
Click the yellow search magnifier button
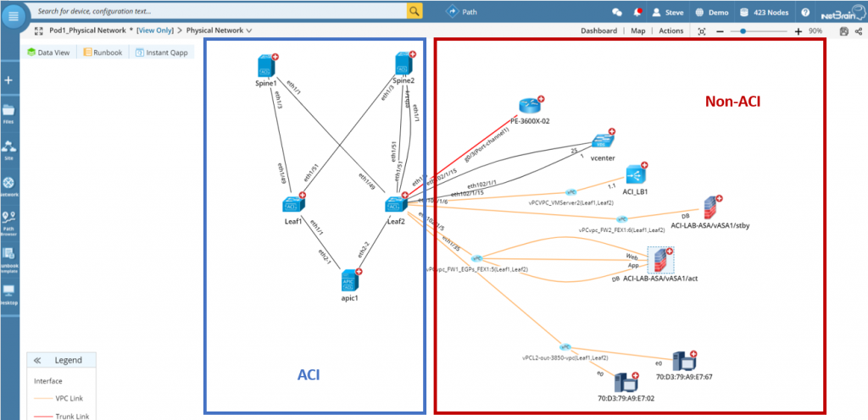(x=415, y=11)
